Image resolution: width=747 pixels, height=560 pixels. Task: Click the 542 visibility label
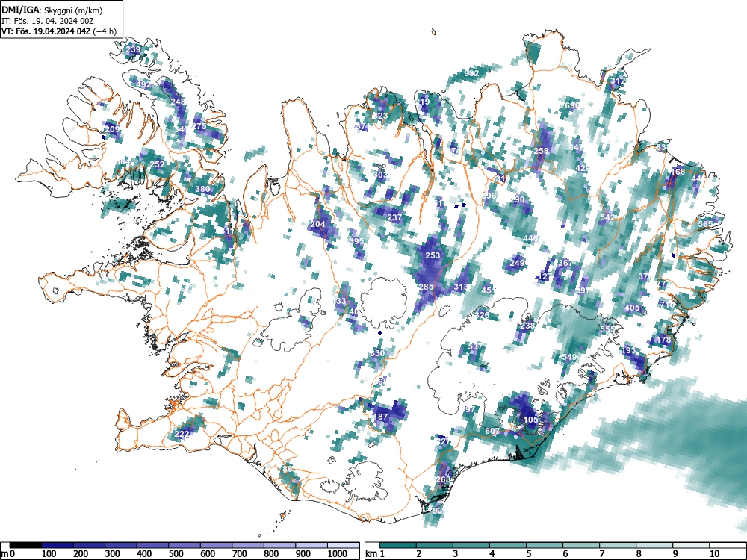point(607,217)
